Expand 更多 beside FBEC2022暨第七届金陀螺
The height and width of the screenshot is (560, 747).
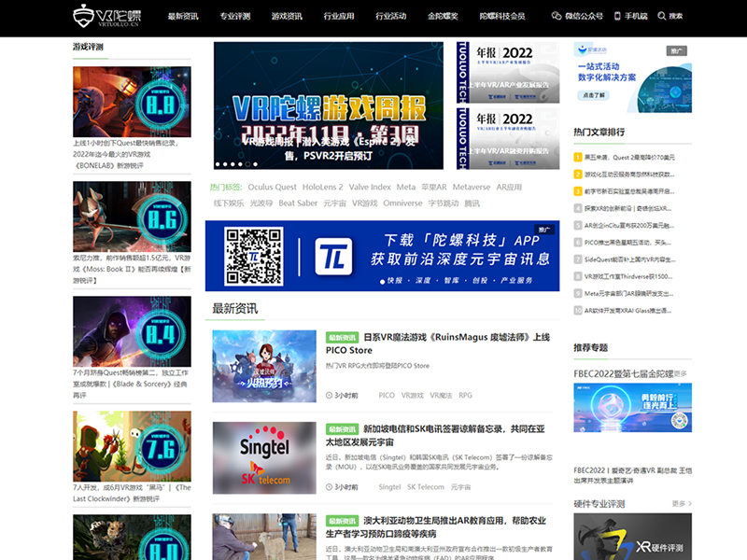681,374
